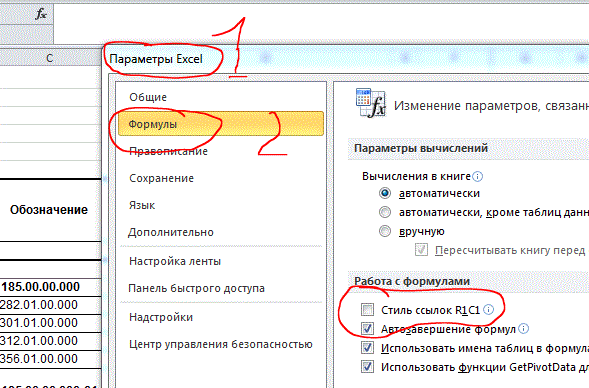This screenshot has width=589, height=388.
Task: Select the вручную calculation radio button
Action: click(385, 231)
